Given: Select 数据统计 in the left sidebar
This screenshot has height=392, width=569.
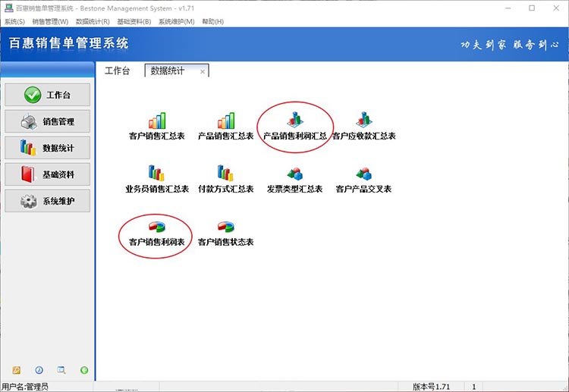Looking at the screenshot, I should (48, 148).
